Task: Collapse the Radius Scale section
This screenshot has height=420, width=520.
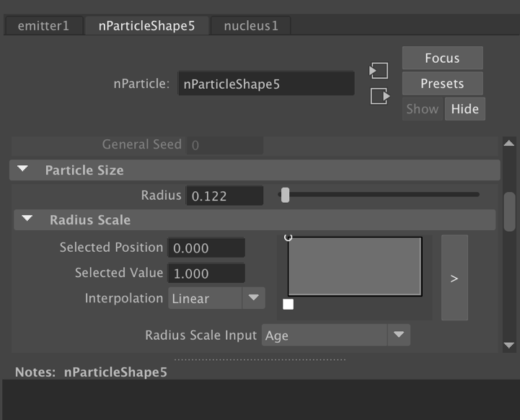Action: [27, 219]
